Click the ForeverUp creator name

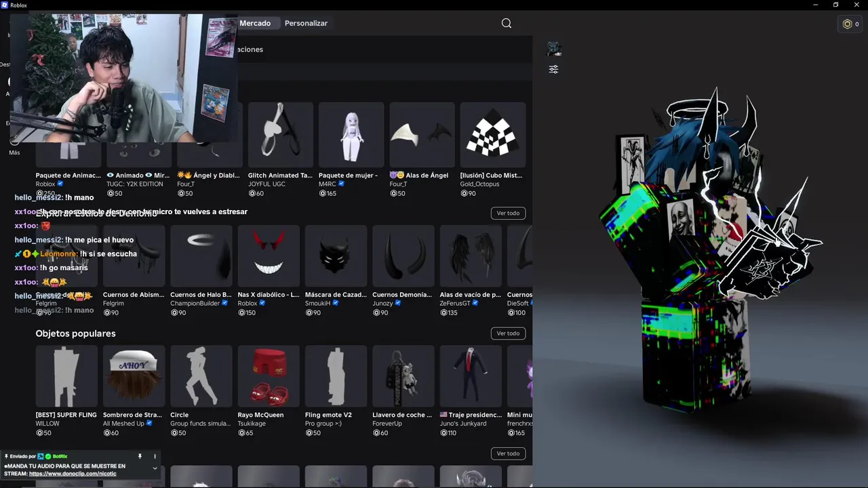387,424
